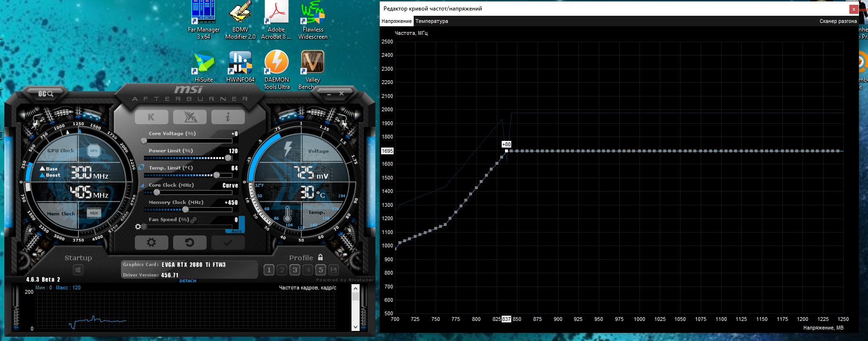Open the Flawless Widescreen desktop icon
868x341 pixels.
[x=313, y=20]
